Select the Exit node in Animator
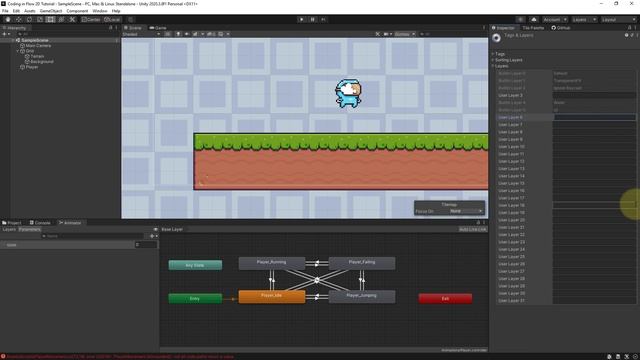The image size is (640, 360). (x=445, y=298)
